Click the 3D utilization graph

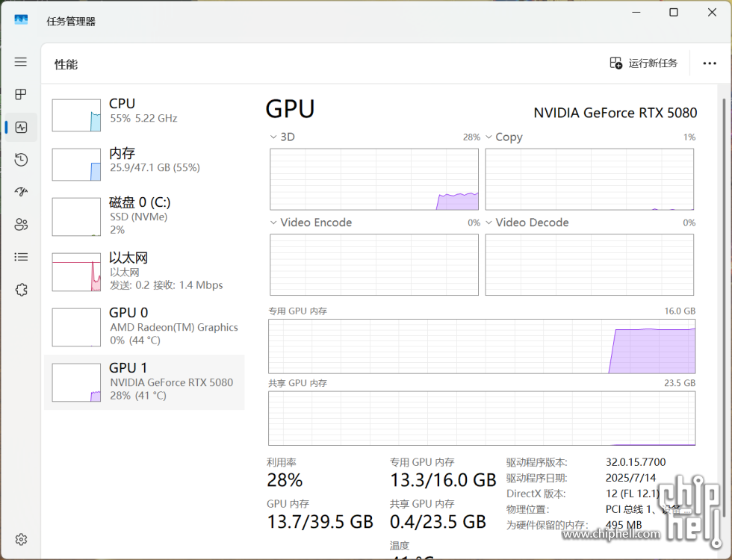click(x=374, y=179)
